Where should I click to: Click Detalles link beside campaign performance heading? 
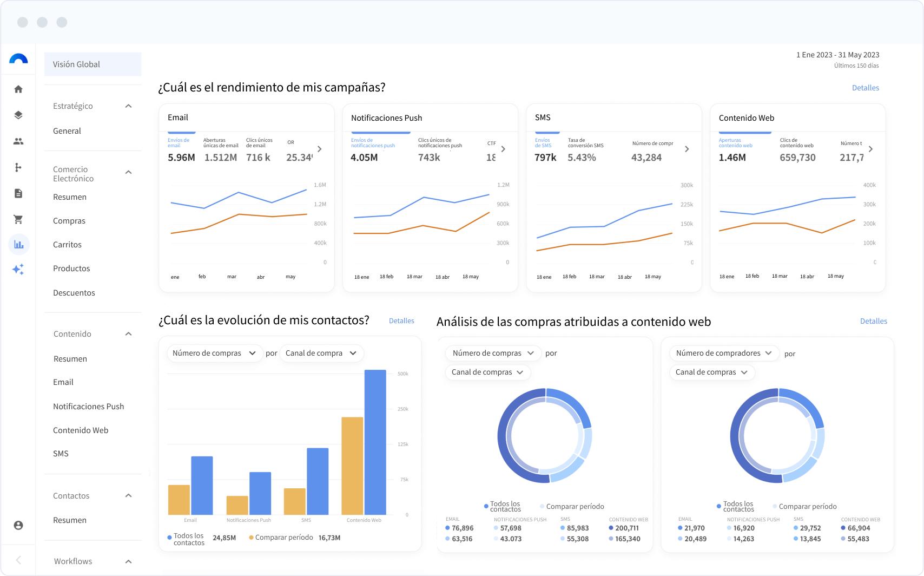pyautogui.click(x=865, y=88)
